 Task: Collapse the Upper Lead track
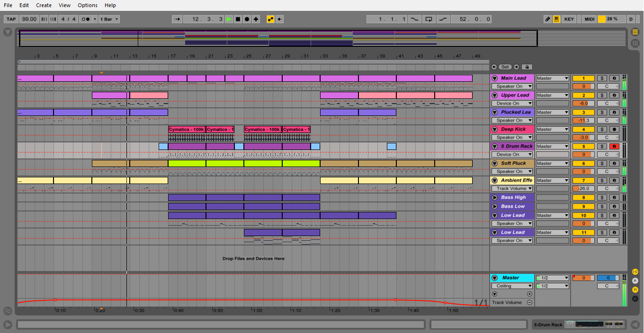[495, 95]
